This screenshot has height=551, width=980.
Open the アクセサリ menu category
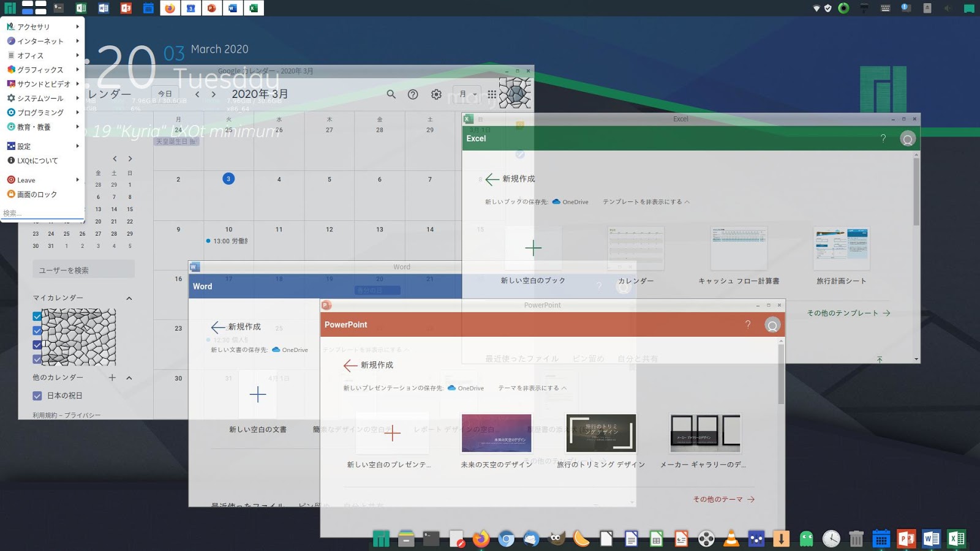click(x=43, y=27)
